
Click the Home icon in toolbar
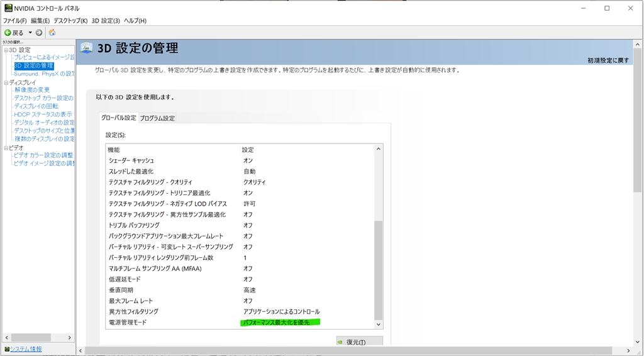click(x=52, y=33)
